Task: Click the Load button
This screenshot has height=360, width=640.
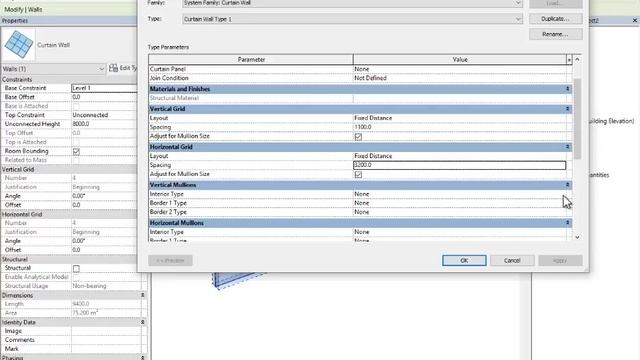Action: point(556,4)
